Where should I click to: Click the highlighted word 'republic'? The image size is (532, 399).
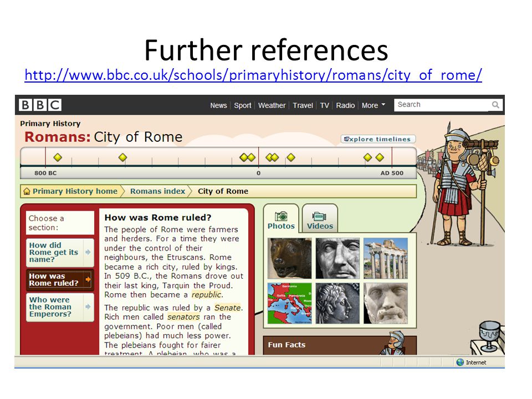pyautogui.click(x=206, y=294)
